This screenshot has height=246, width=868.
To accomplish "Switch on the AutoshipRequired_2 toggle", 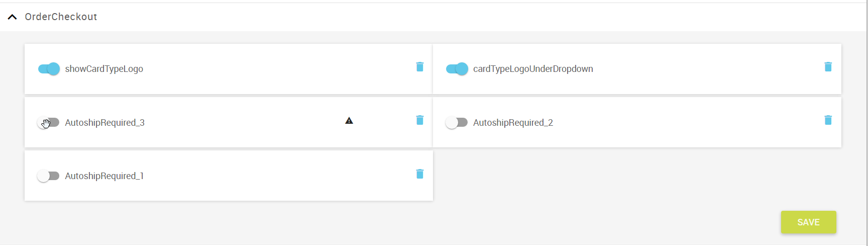I will (x=457, y=122).
